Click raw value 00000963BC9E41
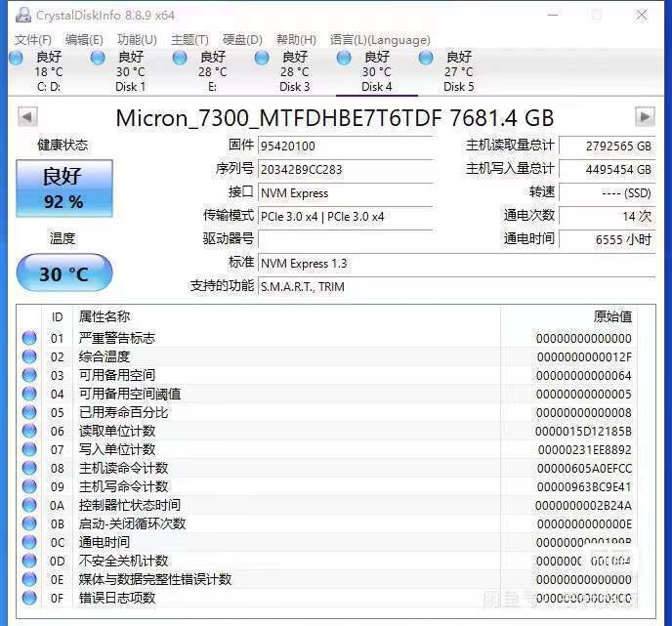672x626 pixels. 584,487
